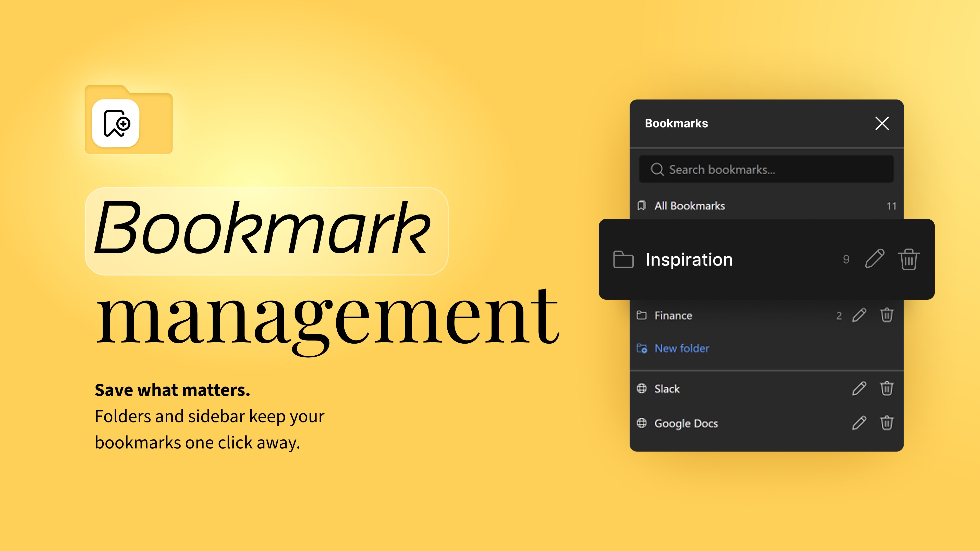
Task: Click the Slack globe icon
Action: coord(642,388)
